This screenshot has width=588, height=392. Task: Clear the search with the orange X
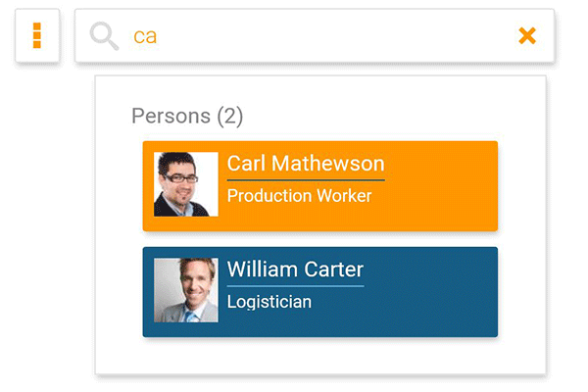point(527,35)
